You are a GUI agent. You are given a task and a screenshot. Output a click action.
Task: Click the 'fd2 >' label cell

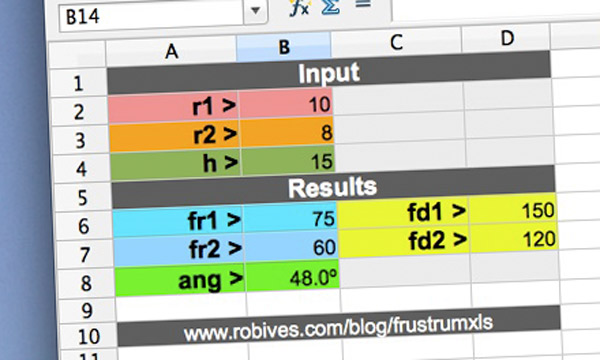404,241
